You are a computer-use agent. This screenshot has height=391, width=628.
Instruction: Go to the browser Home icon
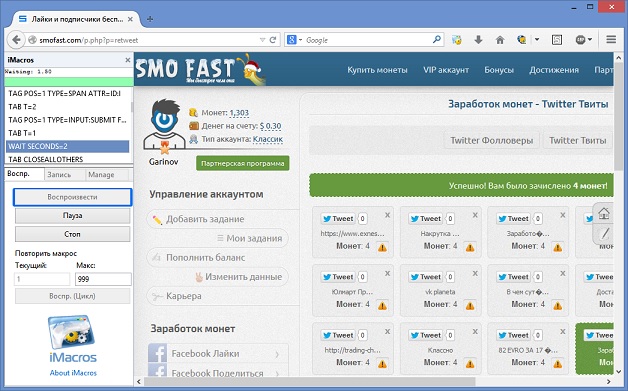pyautogui.click(x=500, y=40)
